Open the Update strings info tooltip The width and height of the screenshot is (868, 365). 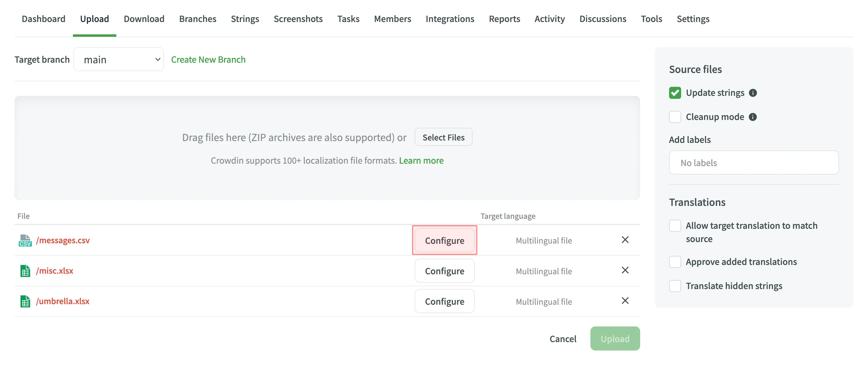tap(753, 93)
